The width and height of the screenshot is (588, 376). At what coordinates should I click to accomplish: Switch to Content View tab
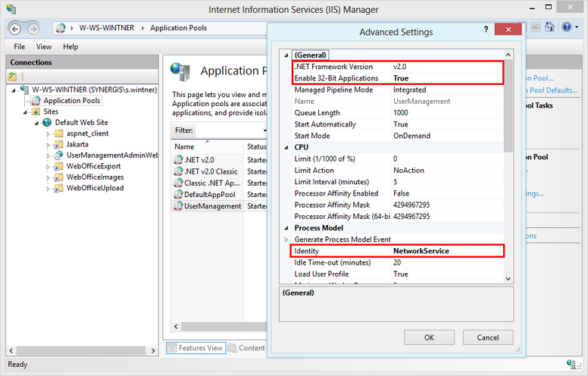pos(247,348)
